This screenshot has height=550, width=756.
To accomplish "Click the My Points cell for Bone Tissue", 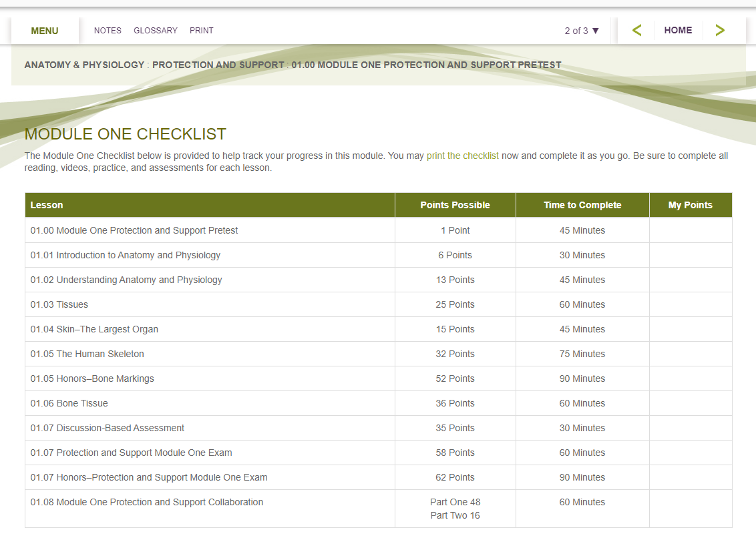I will click(691, 403).
